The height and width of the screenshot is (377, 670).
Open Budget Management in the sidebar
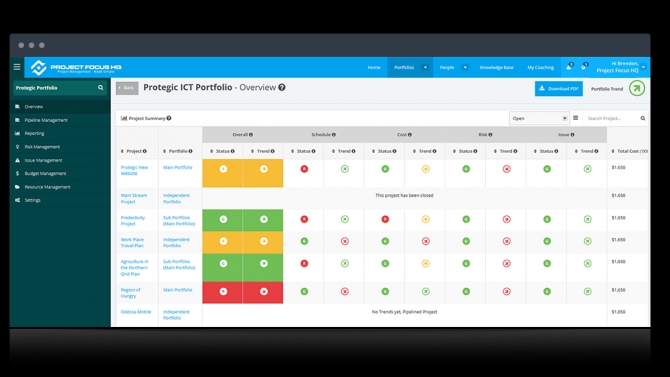coord(60,174)
